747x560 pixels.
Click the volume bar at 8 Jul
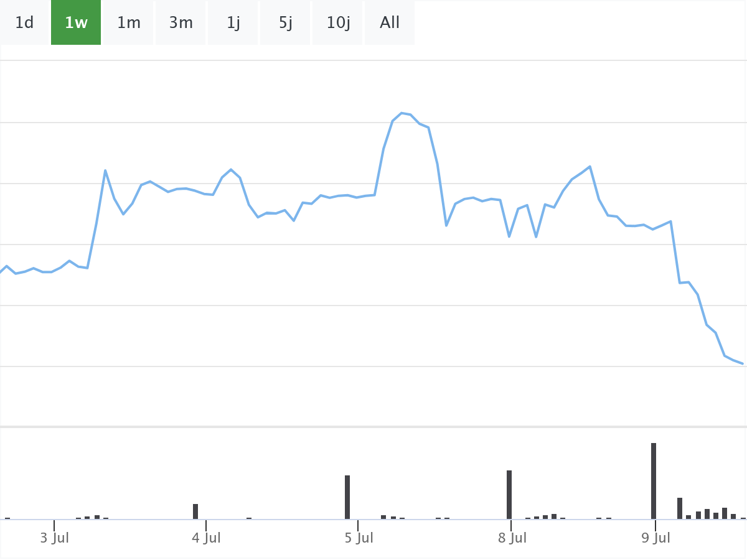509,495
